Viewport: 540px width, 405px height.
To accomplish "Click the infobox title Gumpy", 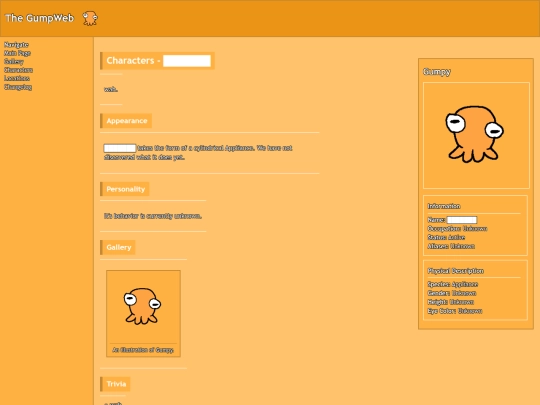I will [x=437, y=72].
